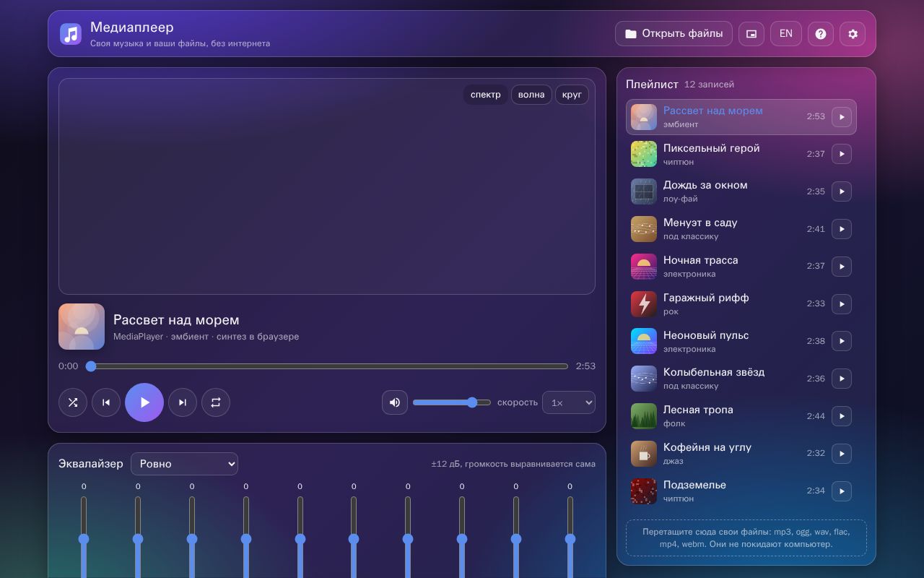Click the "12 записей" playlist count
The height and width of the screenshot is (578, 924).
pos(709,85)
